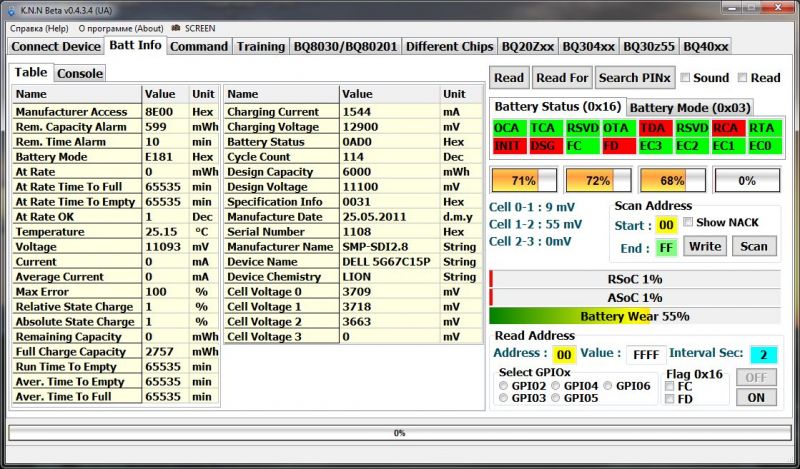Select the GPI02 radio button
The image size is (800, 469).
point(504,386)
